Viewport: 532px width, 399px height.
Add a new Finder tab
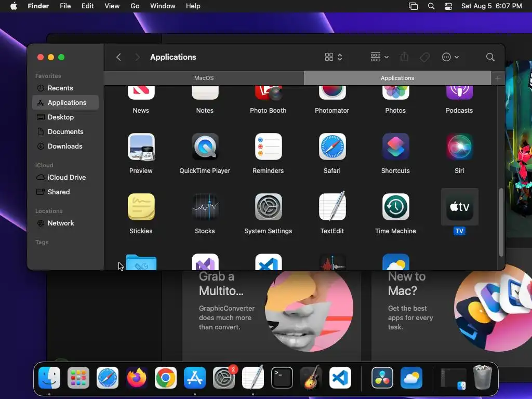[x=498, y=78]
